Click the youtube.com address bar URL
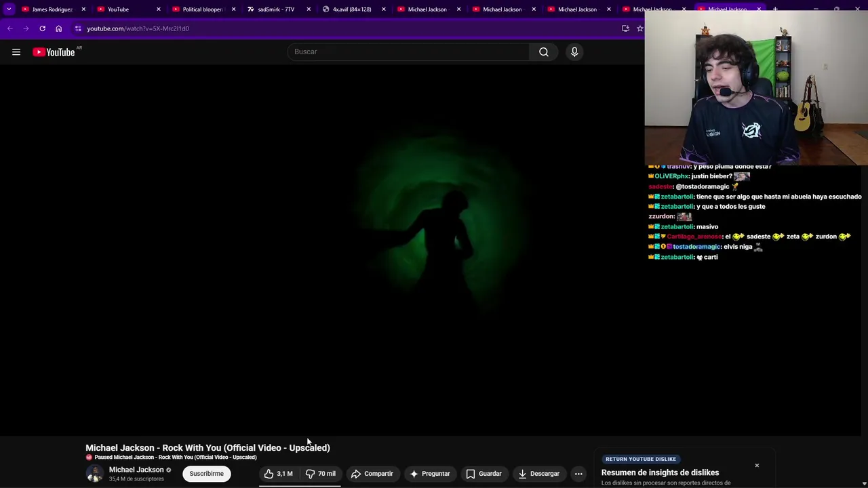 coord(138,28)
